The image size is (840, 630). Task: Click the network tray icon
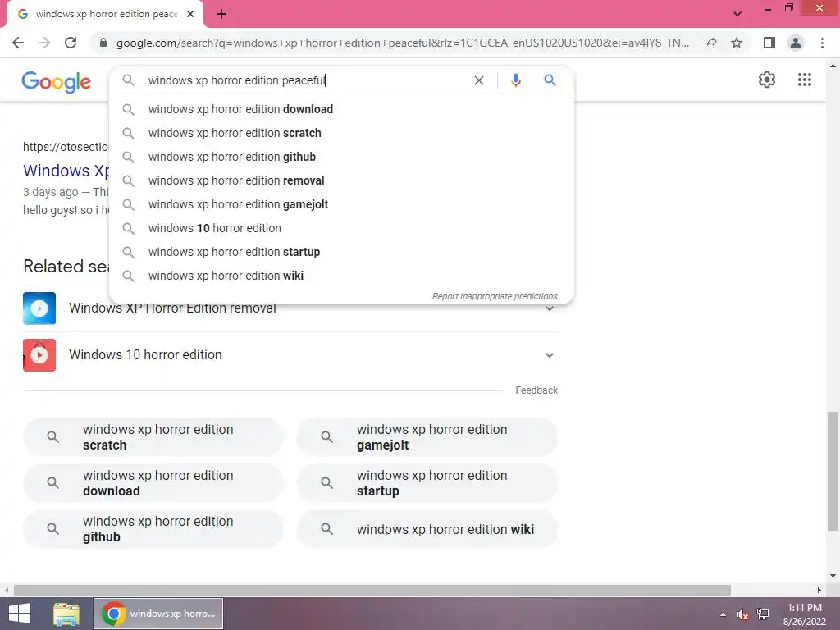763,614
